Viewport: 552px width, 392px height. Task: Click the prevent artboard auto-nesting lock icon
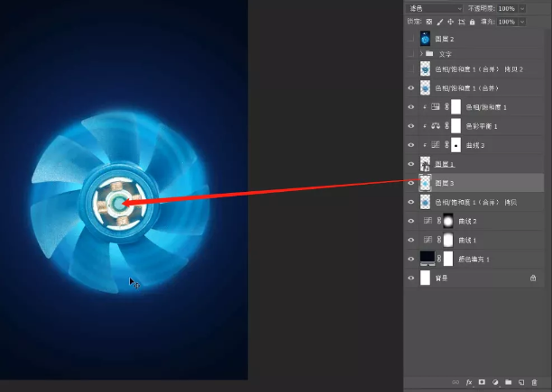pos(462,22)
